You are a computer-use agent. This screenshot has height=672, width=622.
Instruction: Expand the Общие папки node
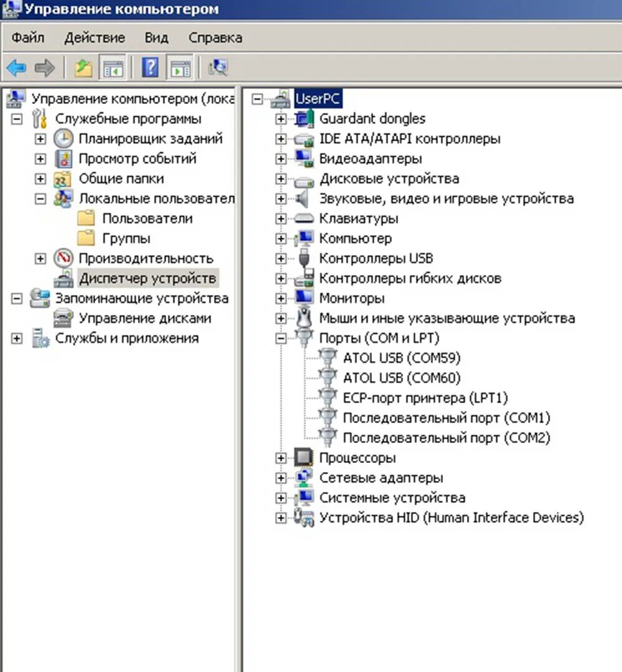pos(40,179)
